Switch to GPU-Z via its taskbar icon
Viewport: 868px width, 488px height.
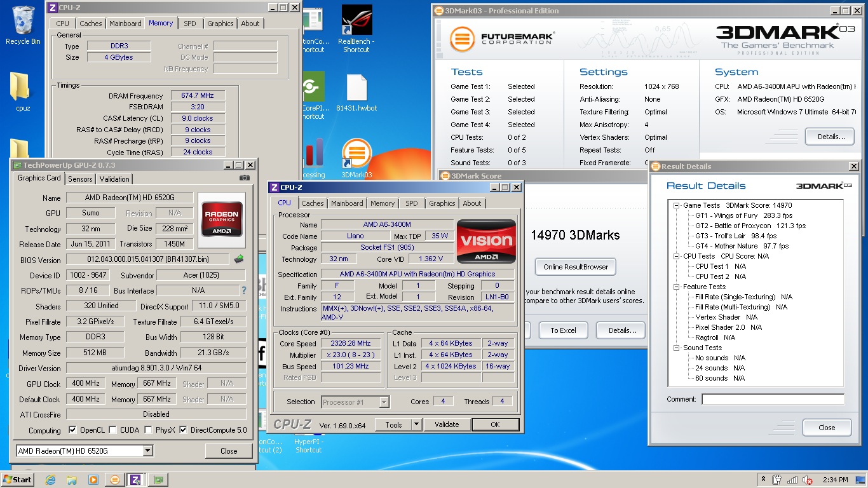click(x=158, y=480)
